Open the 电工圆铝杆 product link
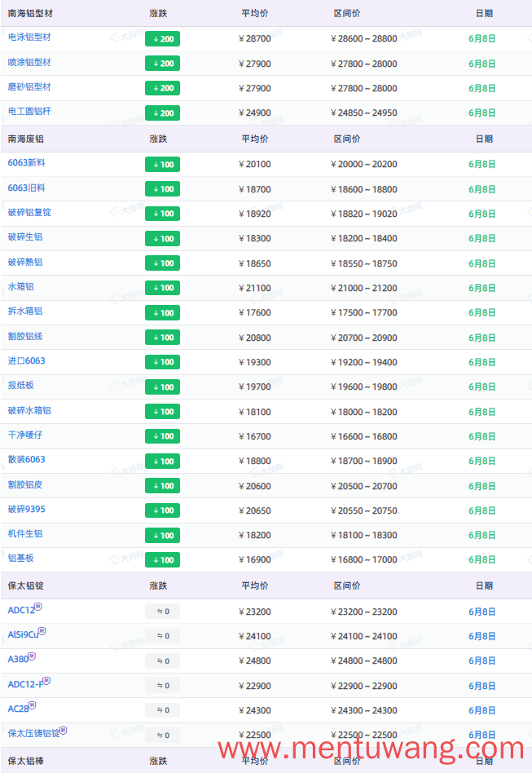 click(29, 112)
